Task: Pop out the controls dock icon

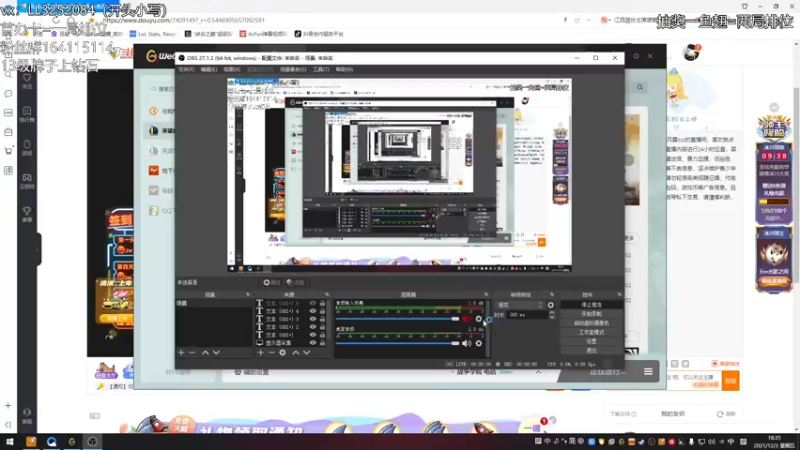Action: point(619,294)
